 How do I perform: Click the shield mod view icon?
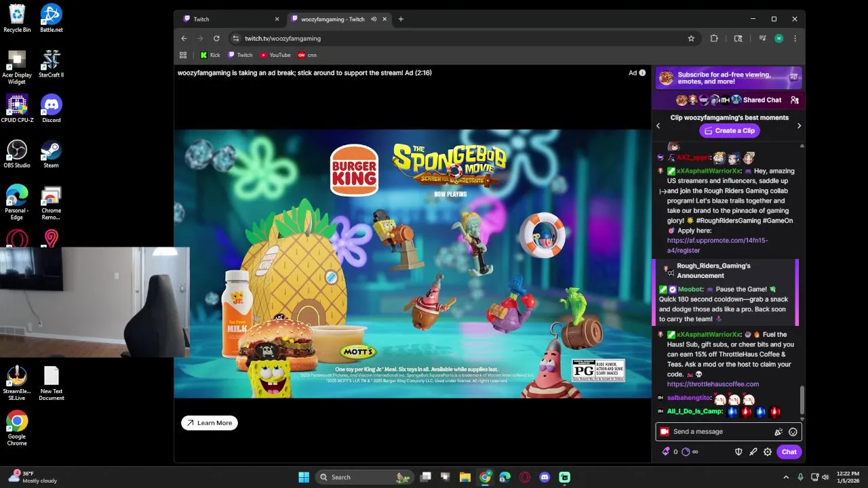pos(739,451)
